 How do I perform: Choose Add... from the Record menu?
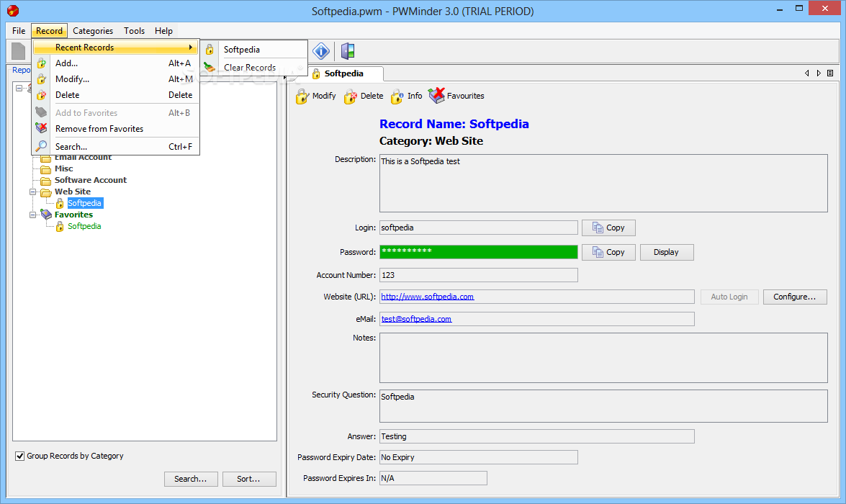point(116,63)
